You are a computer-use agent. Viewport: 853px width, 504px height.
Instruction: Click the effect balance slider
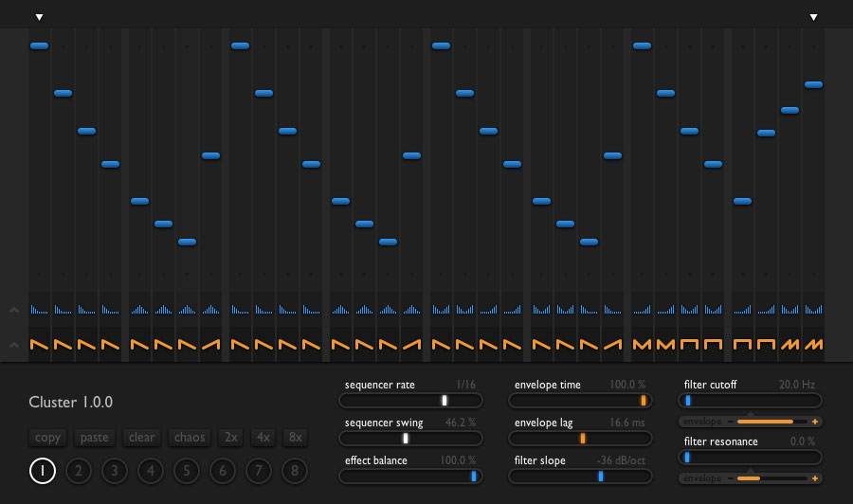tap(410, 477)
